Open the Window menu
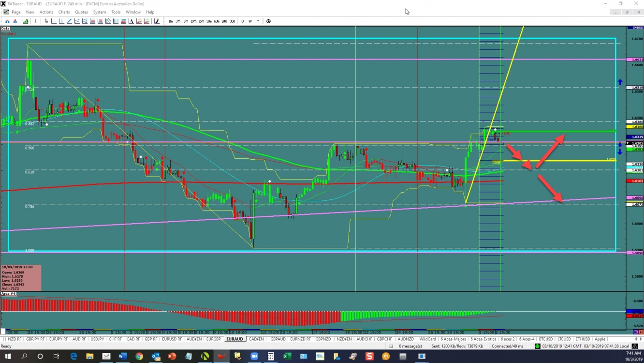This screenshot has width=644, height=363. click(133, 12)
